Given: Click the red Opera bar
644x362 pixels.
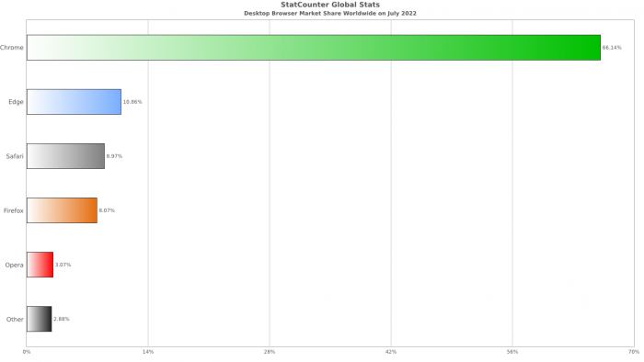Looking at the screenshot, I should coord(40,265).
